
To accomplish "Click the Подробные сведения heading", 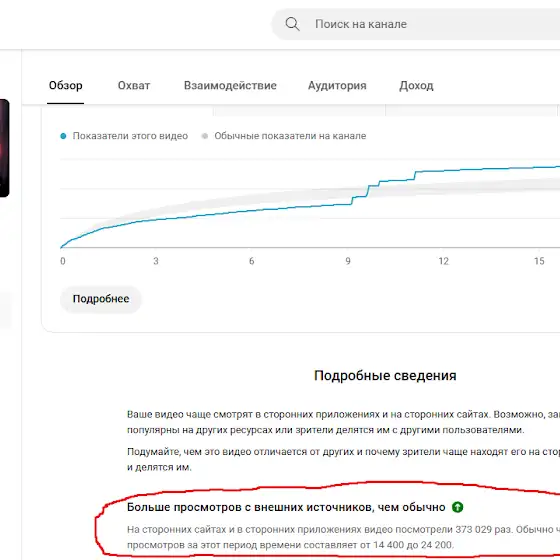I will pyautogui.click(x=385, y=376).
